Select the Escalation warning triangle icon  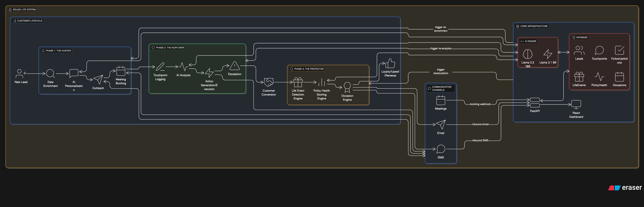pos(235,66)
